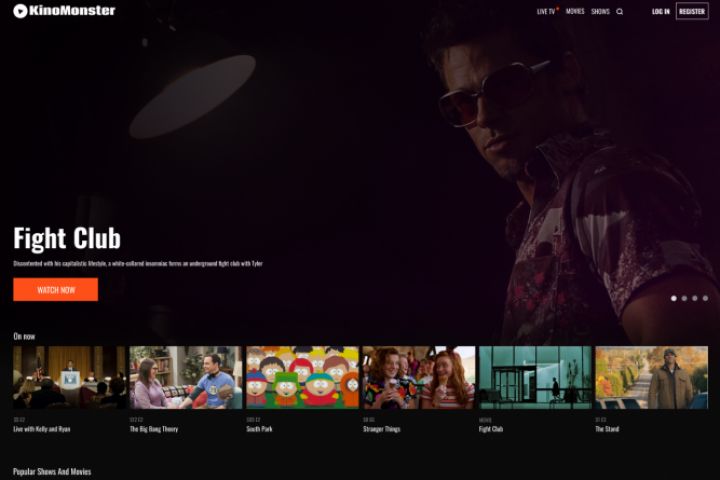The image size is (720, 480).
Task: Open Live with Kelly and Ryan thumbnail
Action: [x=69, y=378]
